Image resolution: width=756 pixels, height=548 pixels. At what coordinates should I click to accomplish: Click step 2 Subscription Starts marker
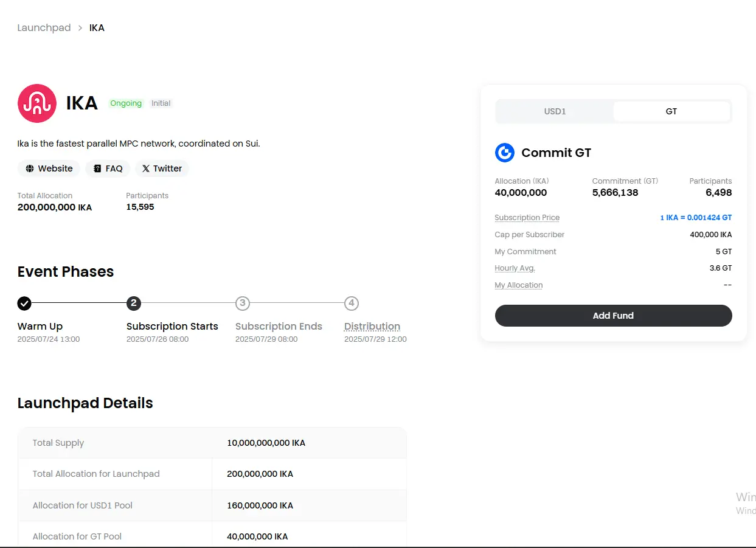pyautogui.click(x=134, y=303)
